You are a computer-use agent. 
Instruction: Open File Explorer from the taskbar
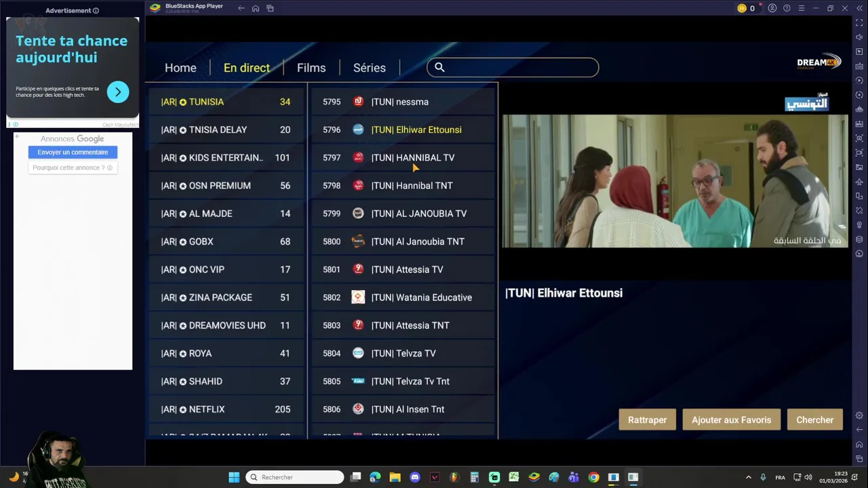(x=395, y=477)
